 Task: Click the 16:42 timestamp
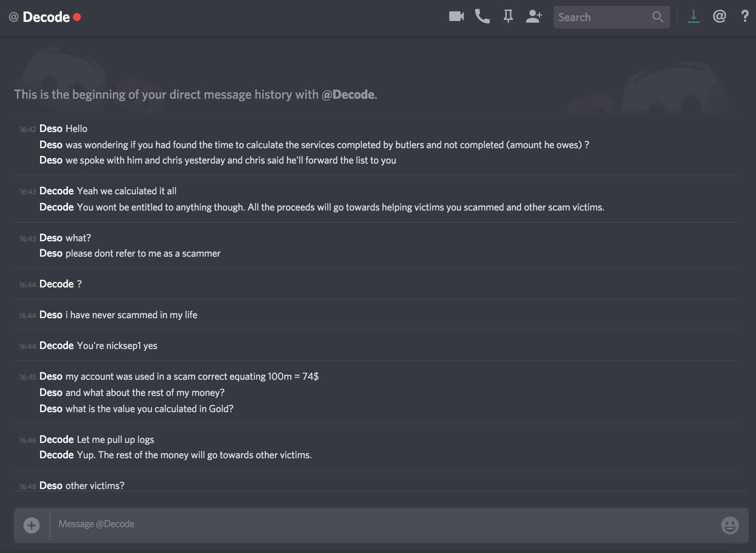(x=28, y=130)
